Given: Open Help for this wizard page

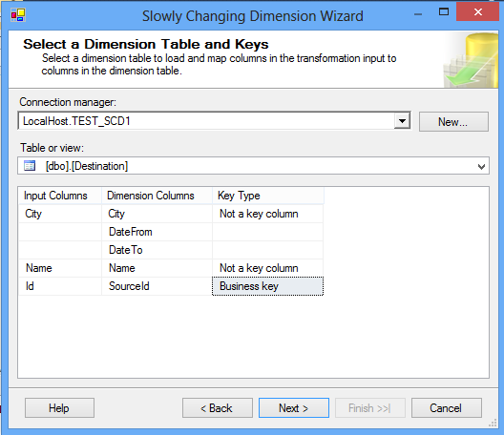Looking at the screenshot, I should tap(59, 408).
